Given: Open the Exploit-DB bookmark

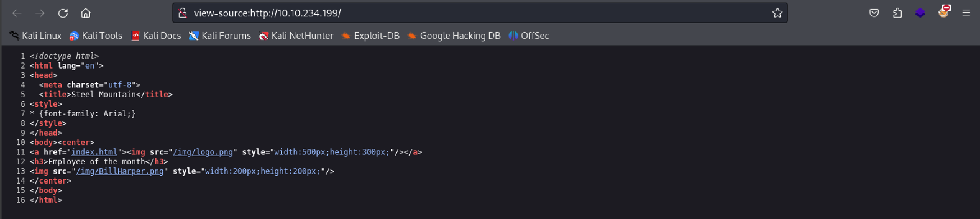Looking at the screenshot, I should [x=371, y=36].
